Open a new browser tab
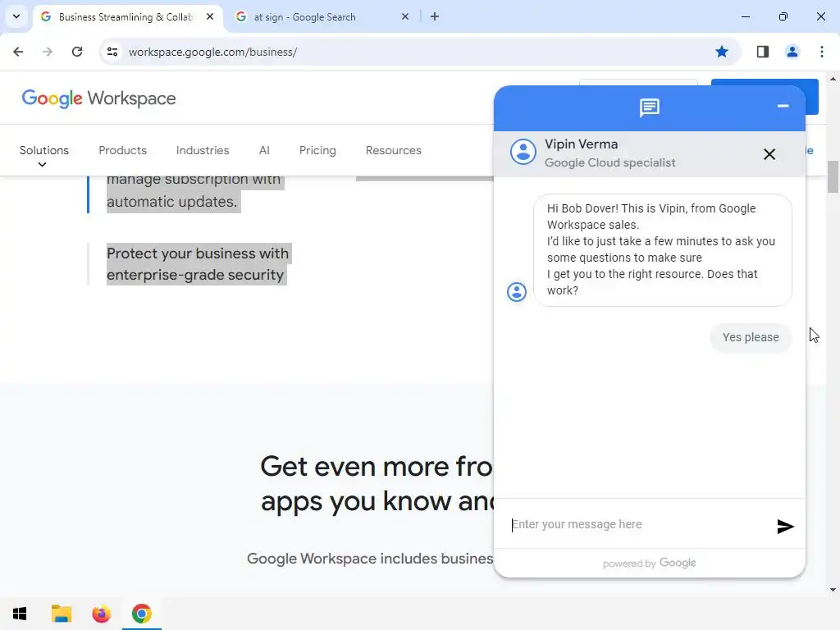 pyautogui.click(x=435, y=16)
